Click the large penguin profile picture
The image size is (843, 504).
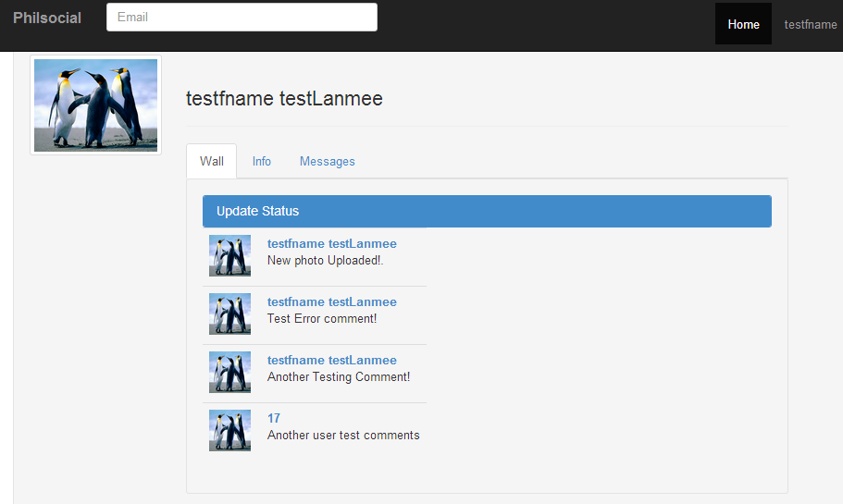[x=95, y=105]
